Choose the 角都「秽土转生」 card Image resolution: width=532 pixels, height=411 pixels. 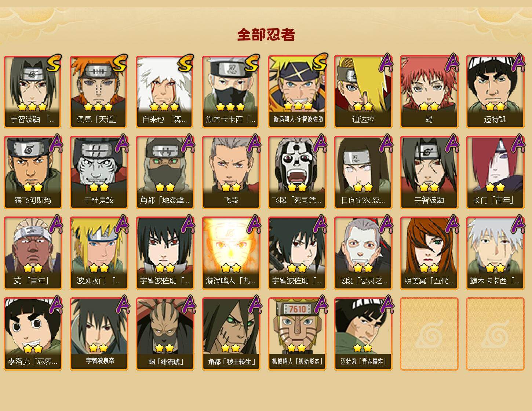point(231,334)
